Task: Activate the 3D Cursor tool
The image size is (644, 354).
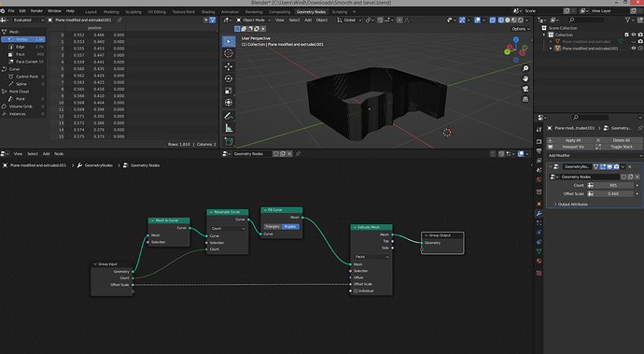Action: tap(229, 53)
